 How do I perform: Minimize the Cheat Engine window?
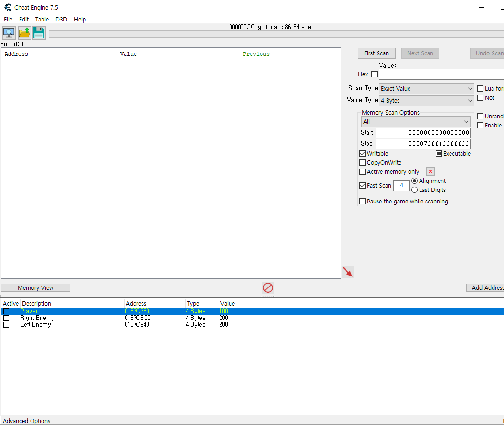coord(481,7)
